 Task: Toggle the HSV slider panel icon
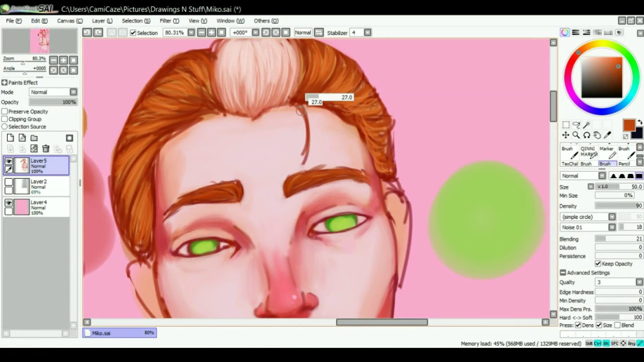click(587, 33)
